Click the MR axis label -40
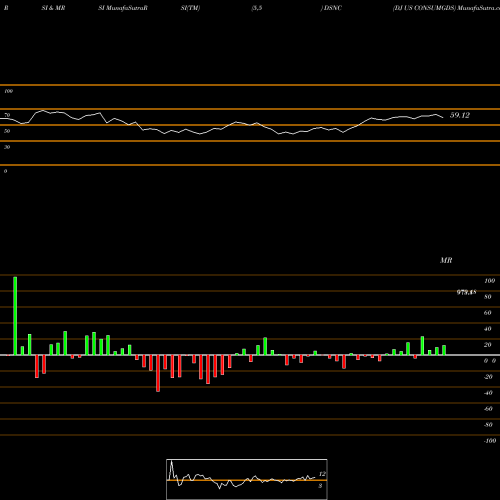This screenshot has width=500, height=500. click(x=488, y=393)
